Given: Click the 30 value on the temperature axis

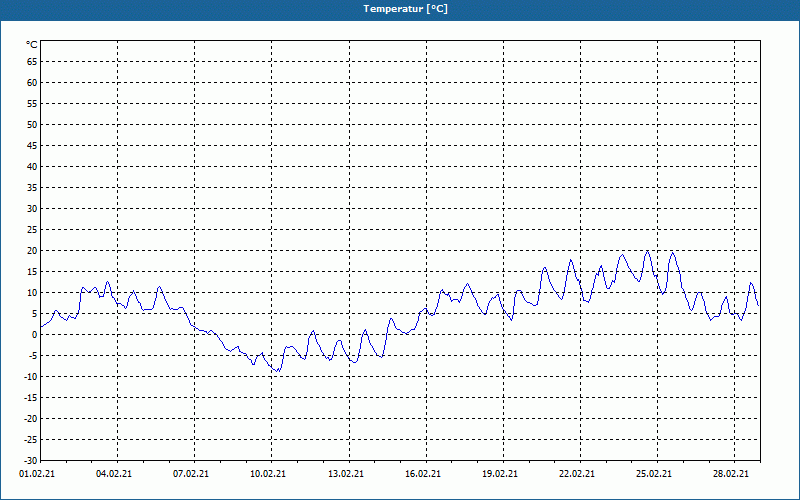Looking at the screenshot, I should point(32,209).
